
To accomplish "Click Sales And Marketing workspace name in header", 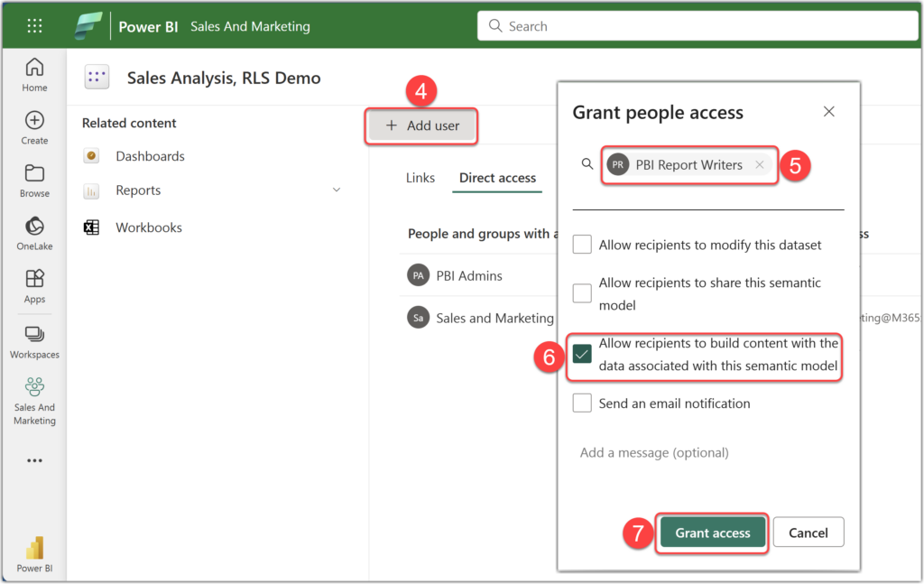I will (250, 26).
